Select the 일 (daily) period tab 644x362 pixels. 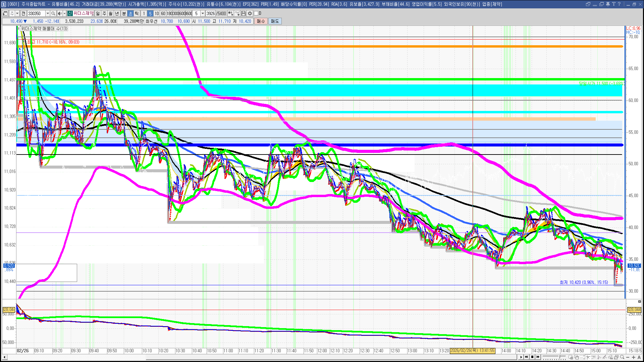pos(98,13)
